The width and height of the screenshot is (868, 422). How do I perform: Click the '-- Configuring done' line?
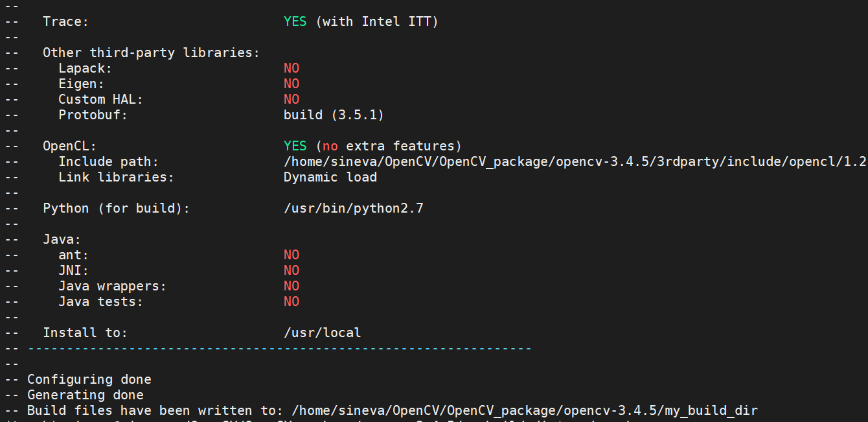(x=78, y=379)
